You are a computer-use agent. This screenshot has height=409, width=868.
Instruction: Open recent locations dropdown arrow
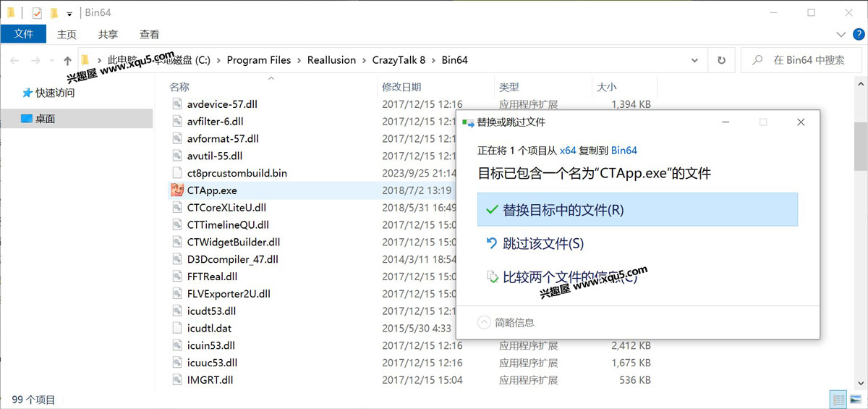click(x=51, y=61)
